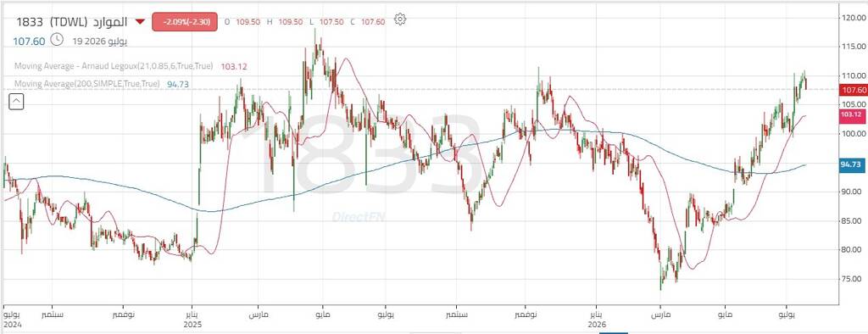The width and height of the screenshot is (868, 334).
Task: Click the 1833 (TDWL) symbol title
Action: (x=72, y=22)
